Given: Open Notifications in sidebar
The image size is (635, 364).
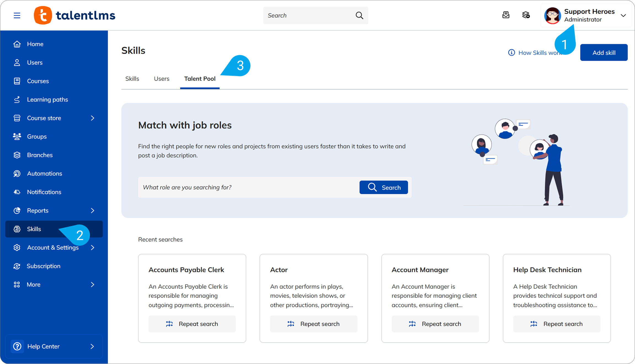Looking at the screenshot, I should coord(44,192).
